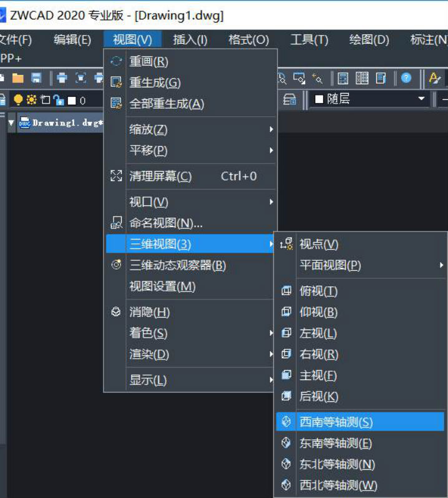Open the Tools (工具) menu
This screenshot has width=448, height=498.
[x=309, y=40]
